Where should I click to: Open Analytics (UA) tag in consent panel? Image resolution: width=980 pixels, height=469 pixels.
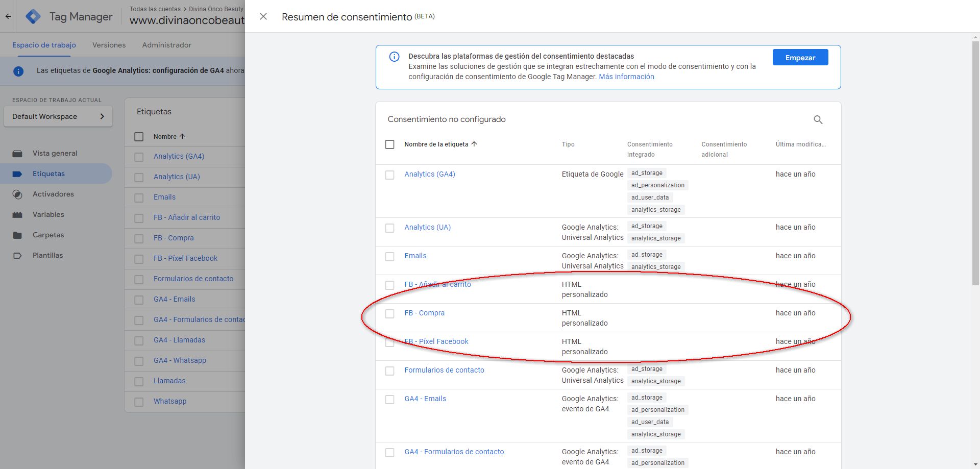428,227
